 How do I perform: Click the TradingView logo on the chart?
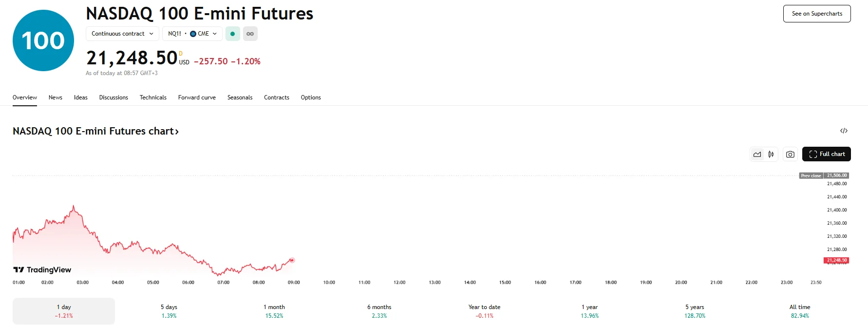pyautogui.click(x=42, y=269)
